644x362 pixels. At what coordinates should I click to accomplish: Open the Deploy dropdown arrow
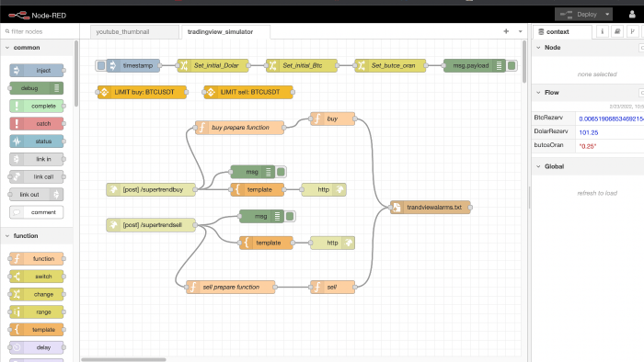607,15
